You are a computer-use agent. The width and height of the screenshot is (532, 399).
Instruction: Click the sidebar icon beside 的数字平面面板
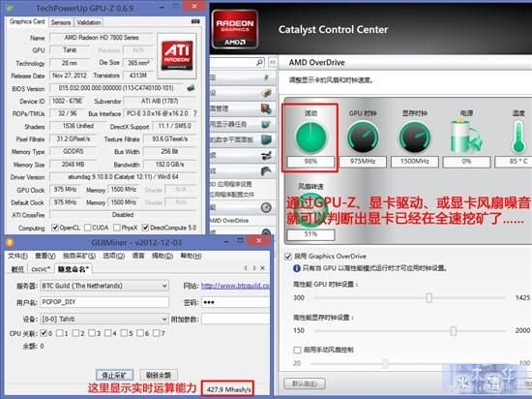[x=266, y=139]
